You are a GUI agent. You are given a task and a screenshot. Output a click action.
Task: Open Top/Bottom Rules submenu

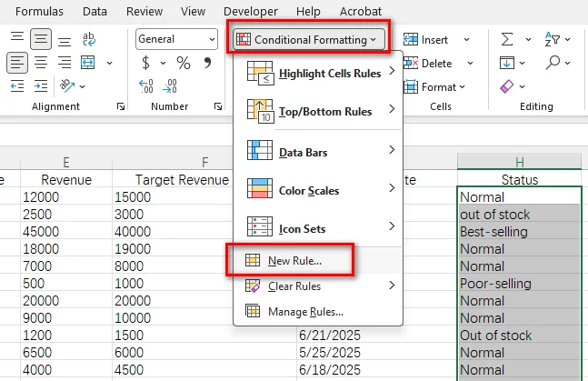318,111
